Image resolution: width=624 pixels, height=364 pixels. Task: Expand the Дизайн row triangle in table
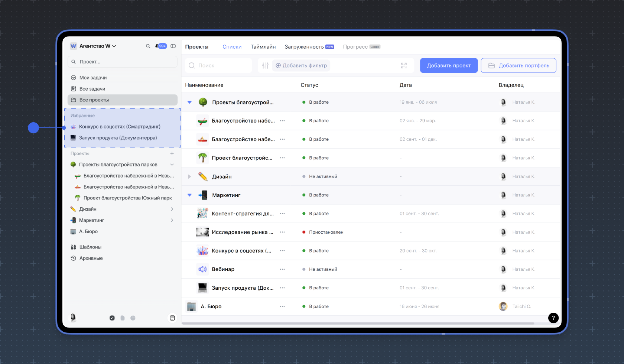189,176
